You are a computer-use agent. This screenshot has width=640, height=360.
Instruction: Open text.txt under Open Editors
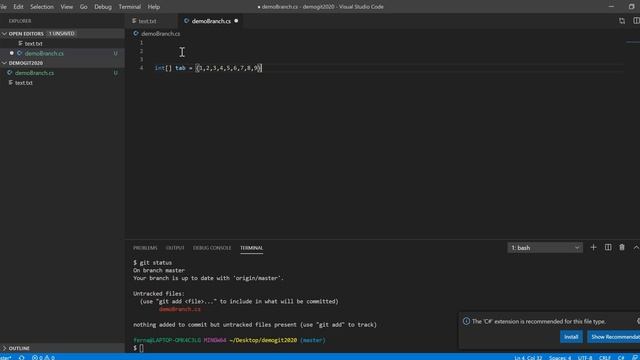(x=33, y=43)
